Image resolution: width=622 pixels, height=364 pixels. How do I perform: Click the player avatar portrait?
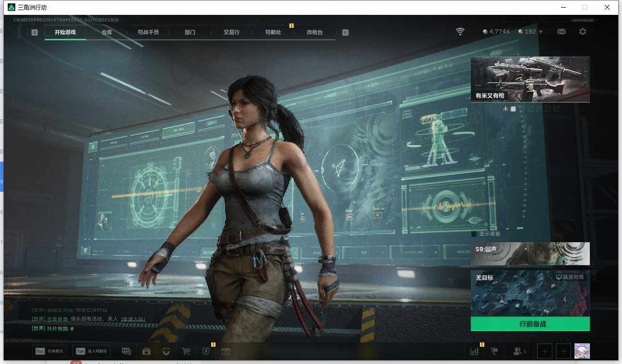[x=582, y=351]
